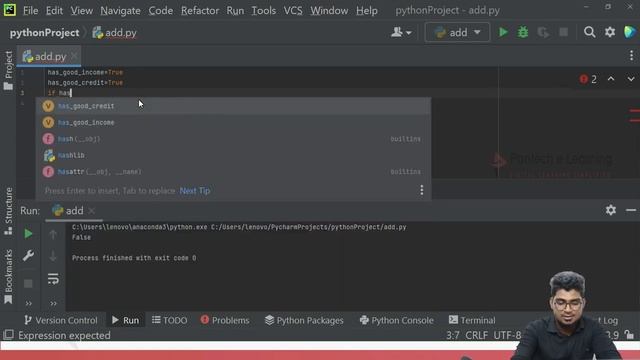The width and height of the screenshot is (640, 360).
Task: Open the Window menu
Action: click(329, 10)
